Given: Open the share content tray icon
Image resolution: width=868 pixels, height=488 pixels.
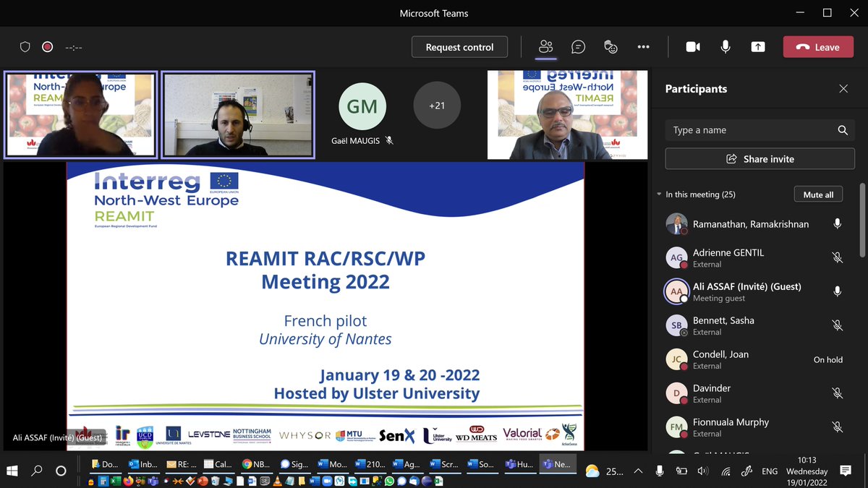Looking at the screenshot, I should click(757, 47).
